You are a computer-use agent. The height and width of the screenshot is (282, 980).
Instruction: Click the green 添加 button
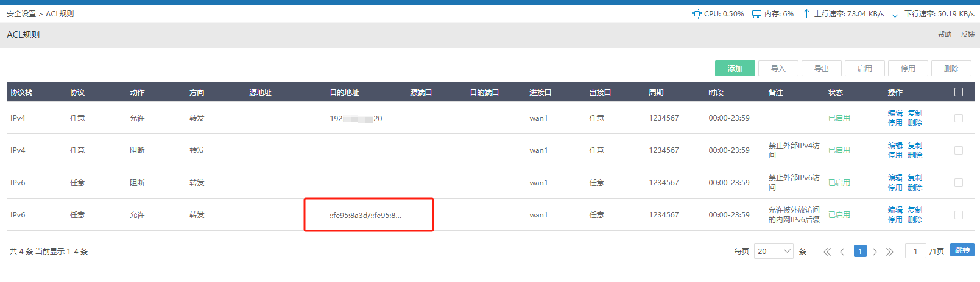click(735, 68)
